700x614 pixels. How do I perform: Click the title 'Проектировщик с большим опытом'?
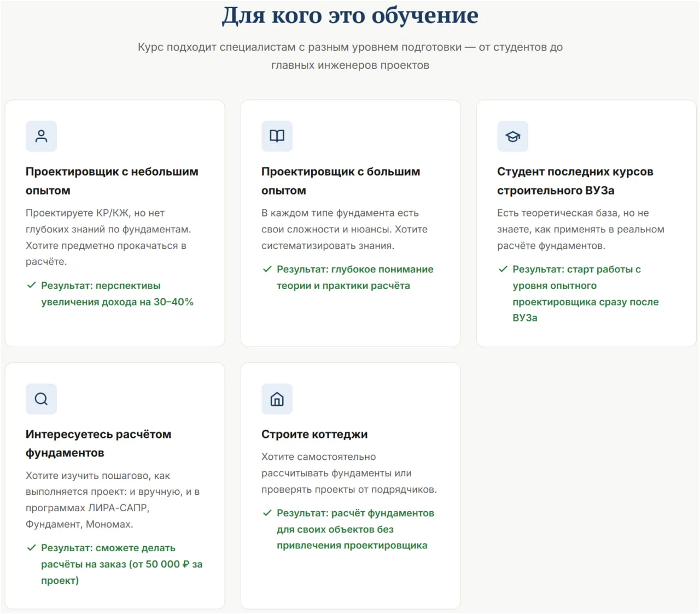pyautogui.click(x=341, y=181)
